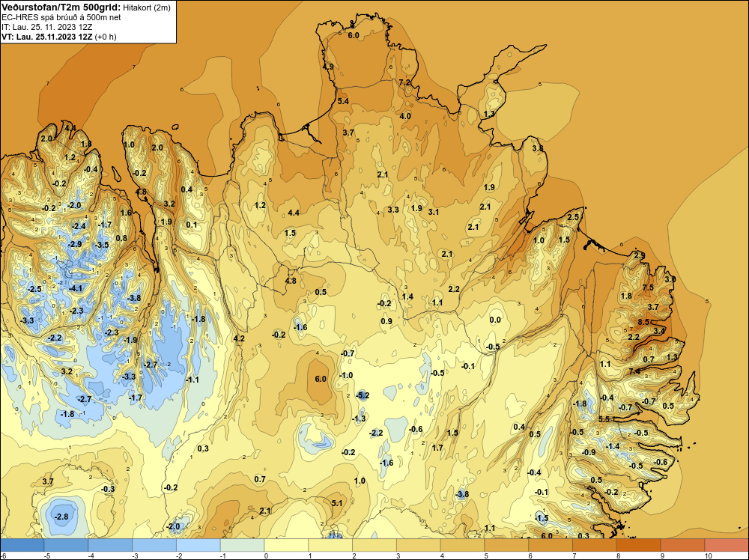Click the 5.4 temperature value

pos(343,101)
